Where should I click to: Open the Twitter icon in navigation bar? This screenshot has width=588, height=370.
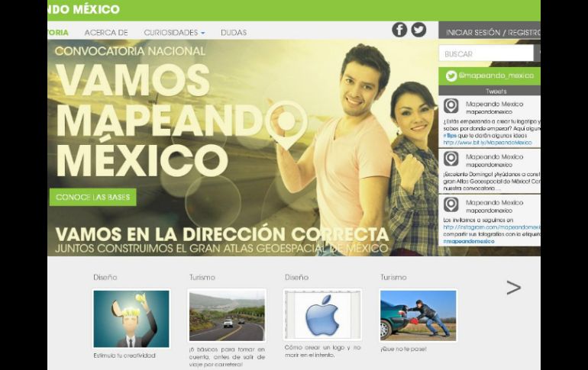pos(418,30)
